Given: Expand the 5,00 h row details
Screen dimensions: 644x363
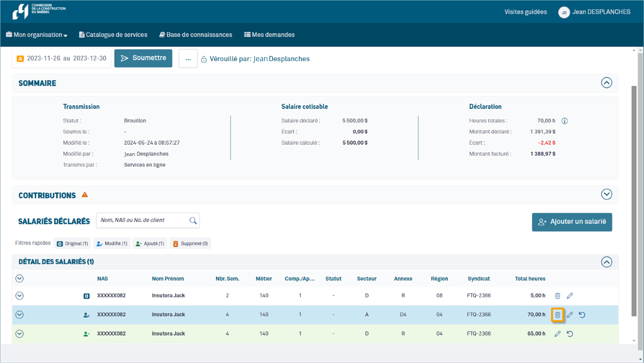Looking at the screenshot, I should tap(19, 295).
